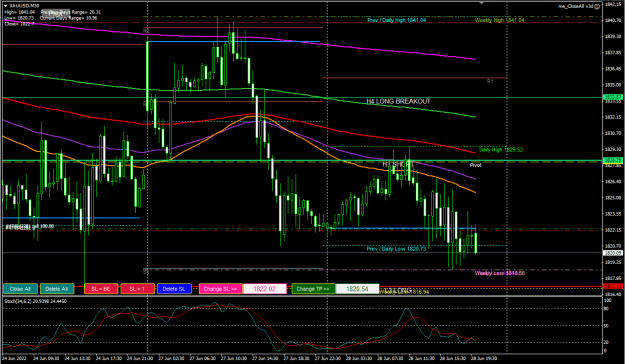Image resolution: width=625 pixels, height=364 pixels.
Task: Focus the take profit field showing 1820.54
Action: (x=358, y=289)
